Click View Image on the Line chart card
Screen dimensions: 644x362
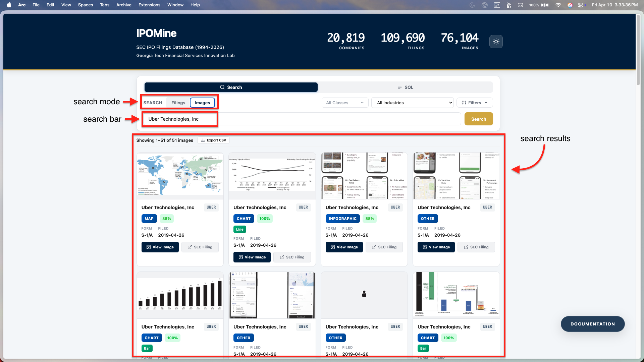252,257
